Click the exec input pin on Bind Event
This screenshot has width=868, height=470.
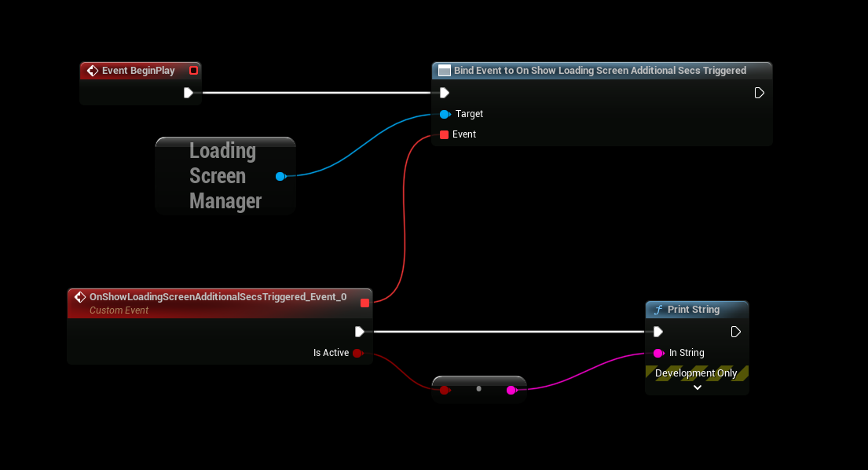(445, 93)
